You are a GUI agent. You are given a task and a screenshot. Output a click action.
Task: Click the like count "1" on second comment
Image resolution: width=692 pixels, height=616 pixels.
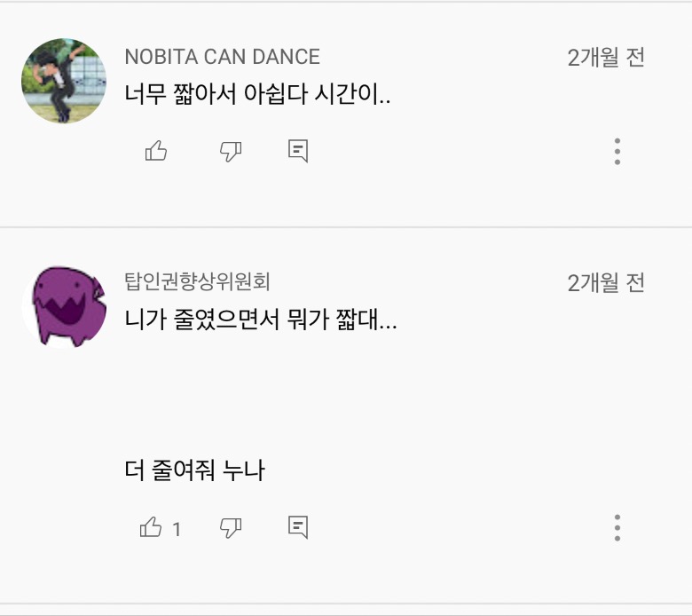click(x=177, y=530)
